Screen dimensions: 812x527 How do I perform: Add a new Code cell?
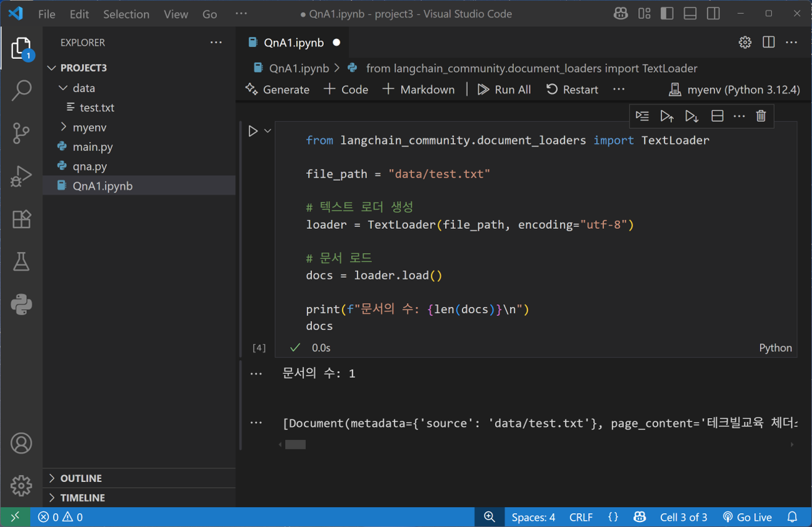[x=346, y=89]
